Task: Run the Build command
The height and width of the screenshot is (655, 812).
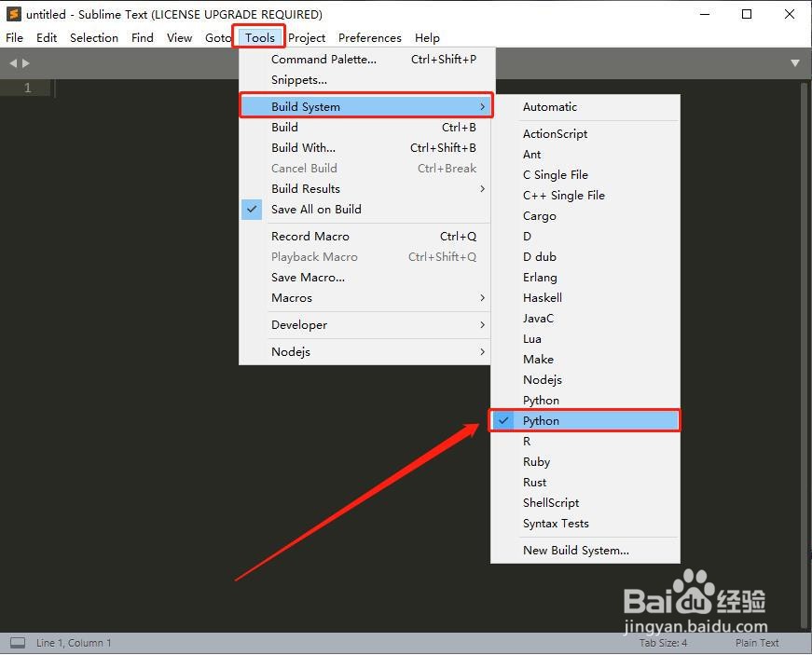Action: click(365, 128)
